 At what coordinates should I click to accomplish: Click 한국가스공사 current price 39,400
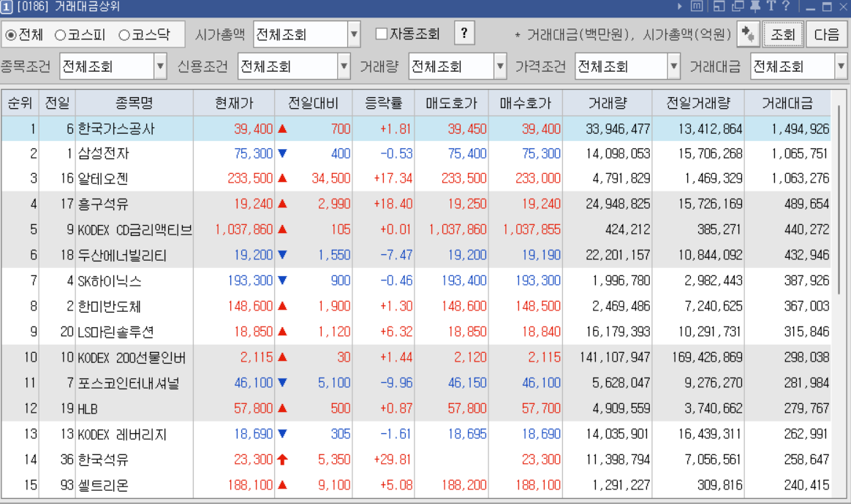pyautogui.click(x=254, y=129)
